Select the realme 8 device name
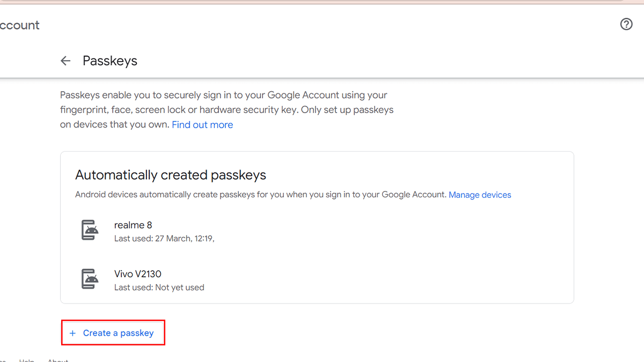This screenshot has width=644, height=362. click(133, 225)
